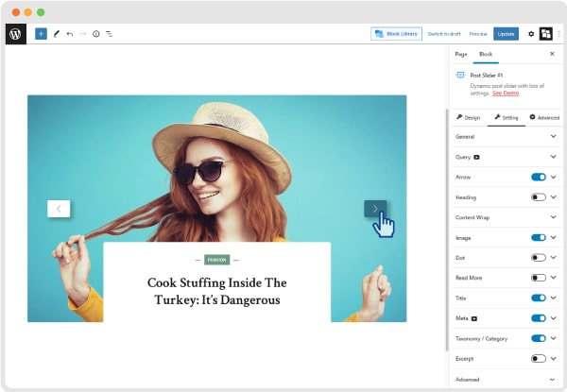Select the pencil edit tool
The width and height of the screenshot is (567, 392).
click(56, 33)
